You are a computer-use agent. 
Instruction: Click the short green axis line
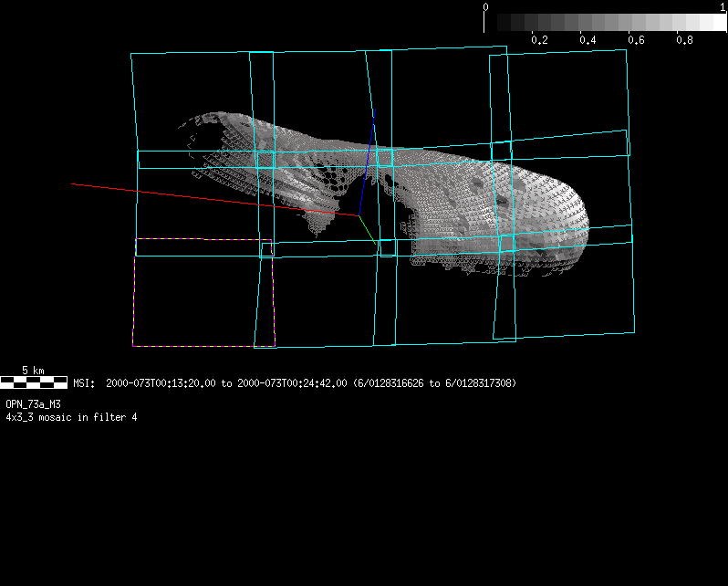point(365,225)
